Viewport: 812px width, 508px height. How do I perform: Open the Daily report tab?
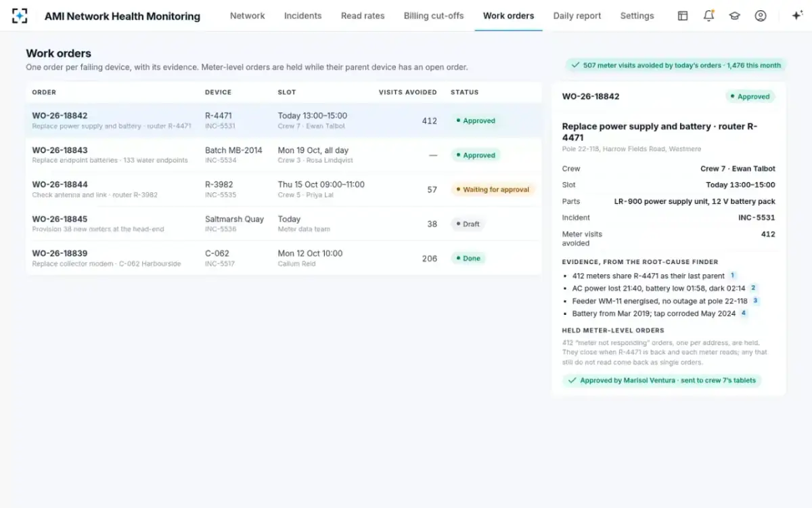coord(577,16)
